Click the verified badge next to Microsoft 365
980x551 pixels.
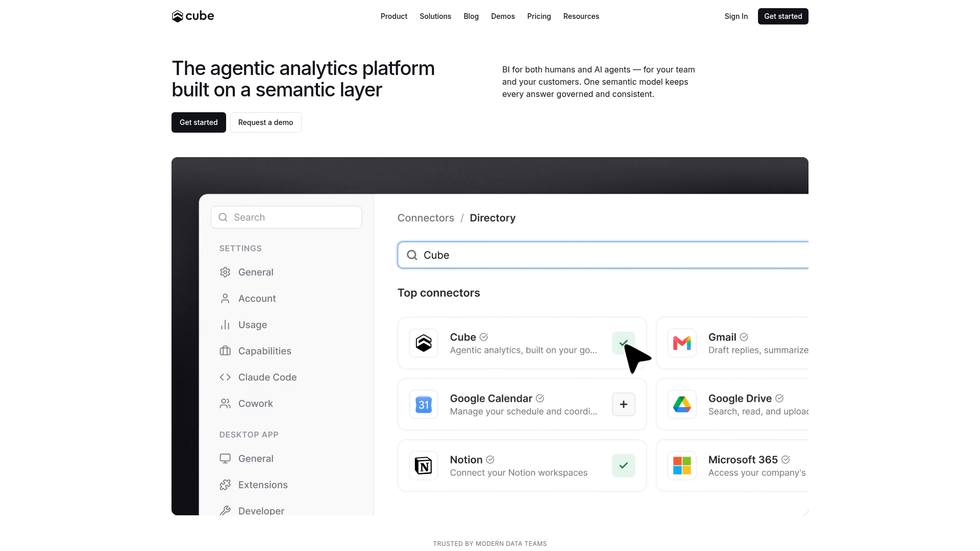(x=786, y=460)
